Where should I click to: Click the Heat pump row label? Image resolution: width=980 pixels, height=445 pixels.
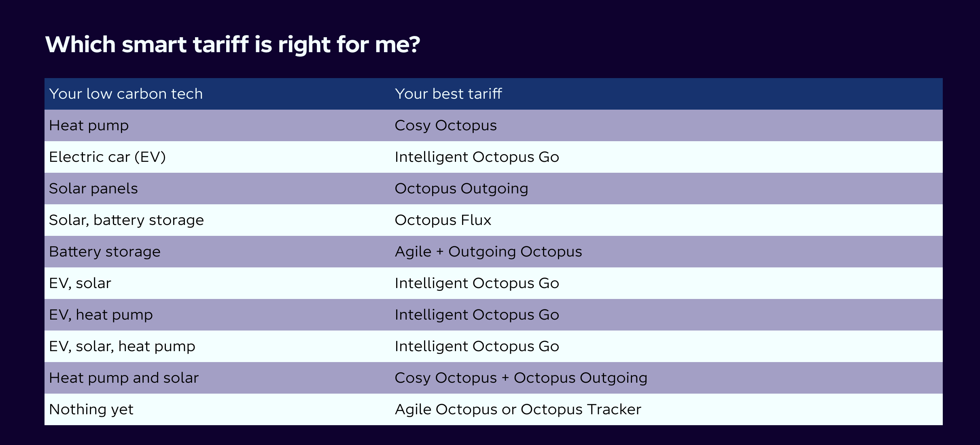point(89,126)
